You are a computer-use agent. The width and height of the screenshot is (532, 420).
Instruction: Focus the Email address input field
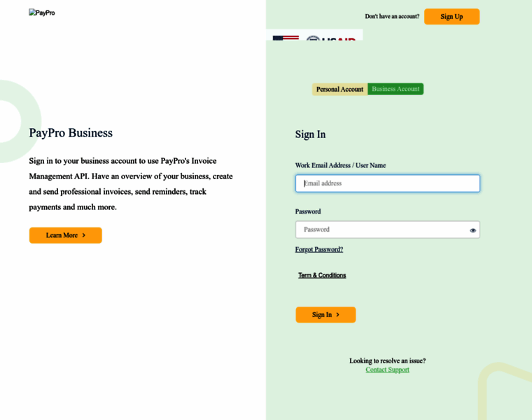click(388, 183)
